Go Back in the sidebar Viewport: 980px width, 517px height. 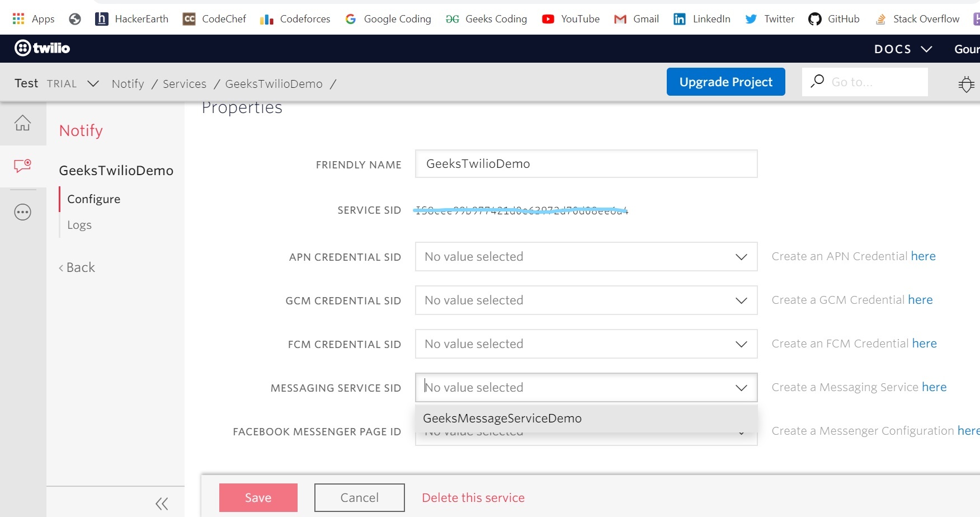coord(77,267)
